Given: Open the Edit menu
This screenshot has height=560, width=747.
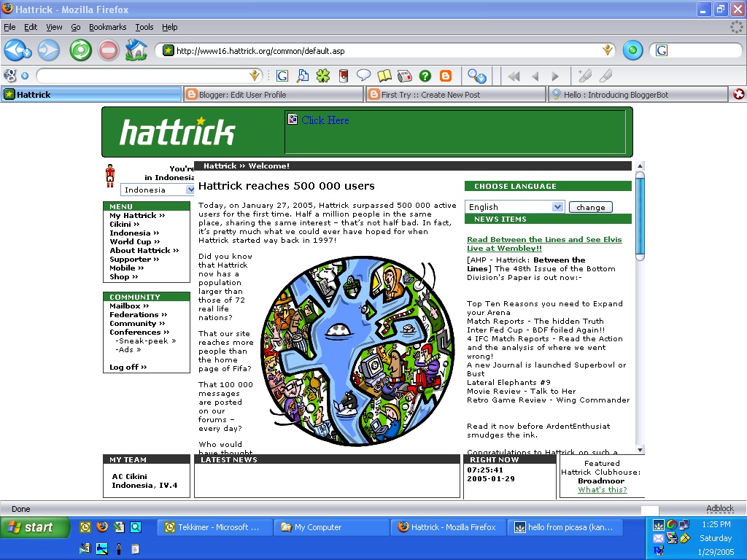Looking at the screenshot, I should pyautogui.click(x=31, y=27).
